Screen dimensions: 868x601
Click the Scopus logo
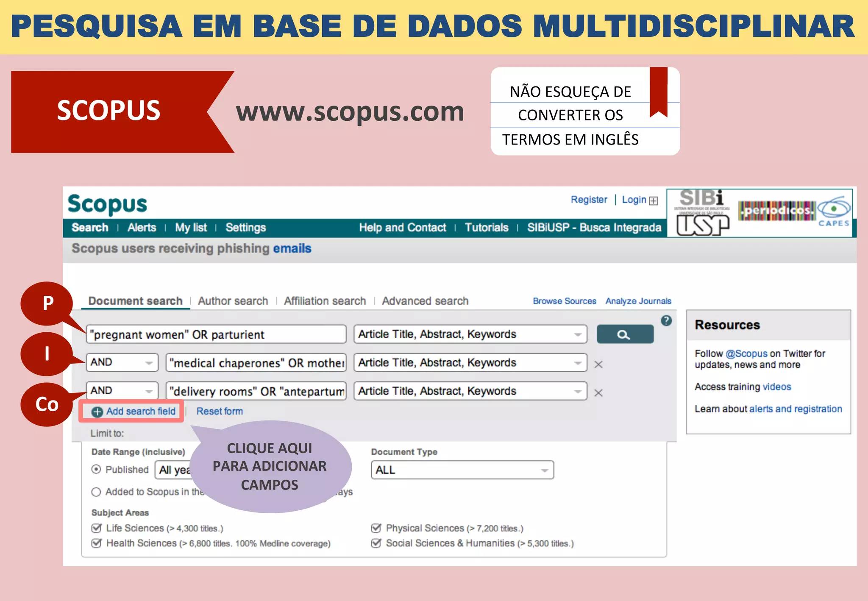tap(108, 204)
